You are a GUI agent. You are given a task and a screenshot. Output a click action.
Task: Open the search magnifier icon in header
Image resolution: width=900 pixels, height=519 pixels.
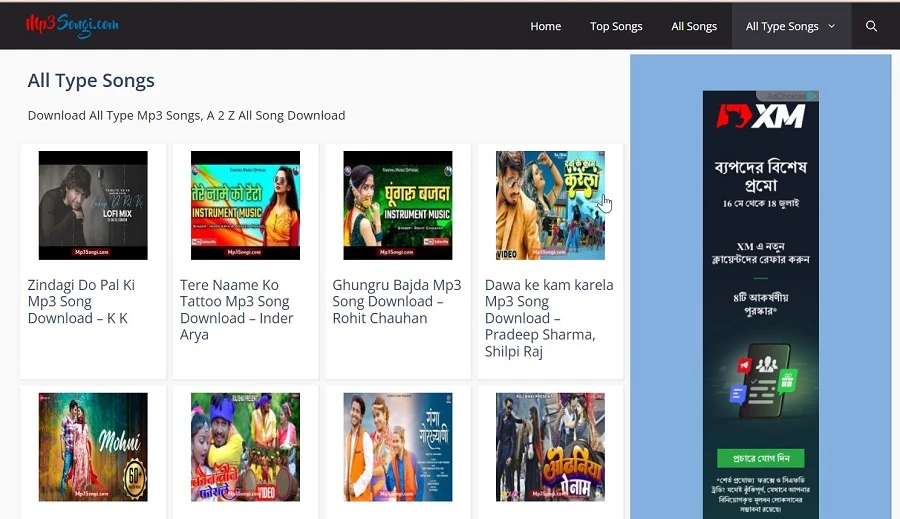tap(871, 26)
